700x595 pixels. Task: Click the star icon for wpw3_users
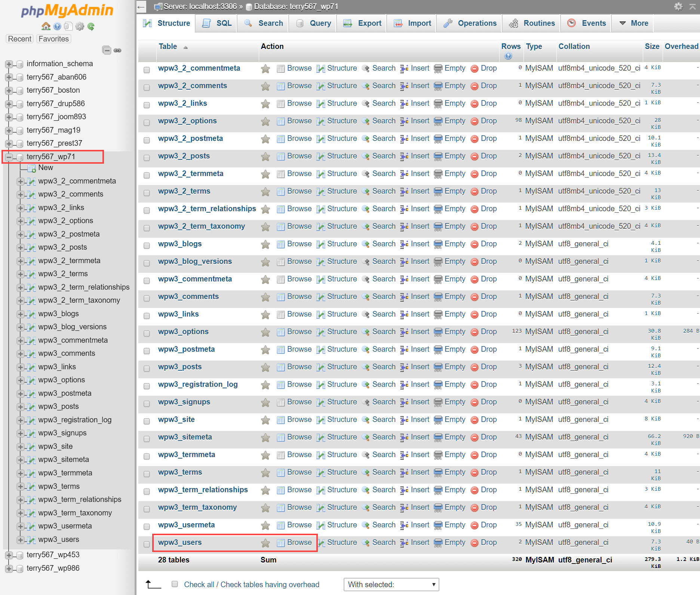(265, 543)
